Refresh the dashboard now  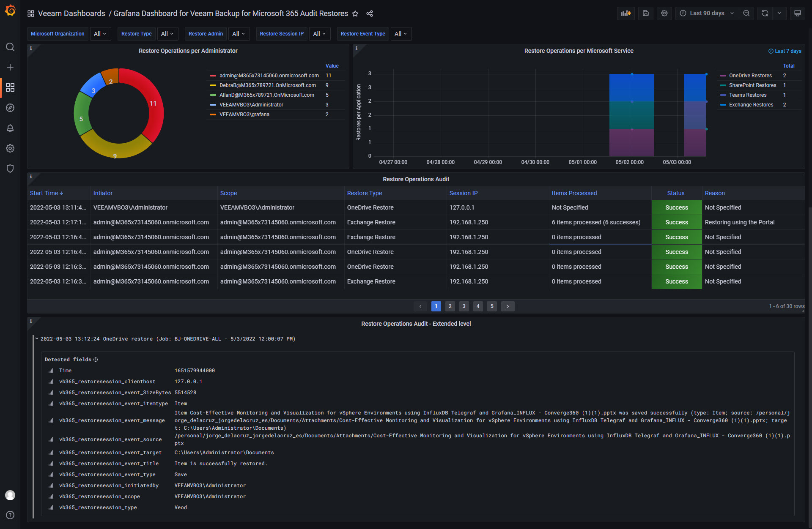tap(765, 13)
